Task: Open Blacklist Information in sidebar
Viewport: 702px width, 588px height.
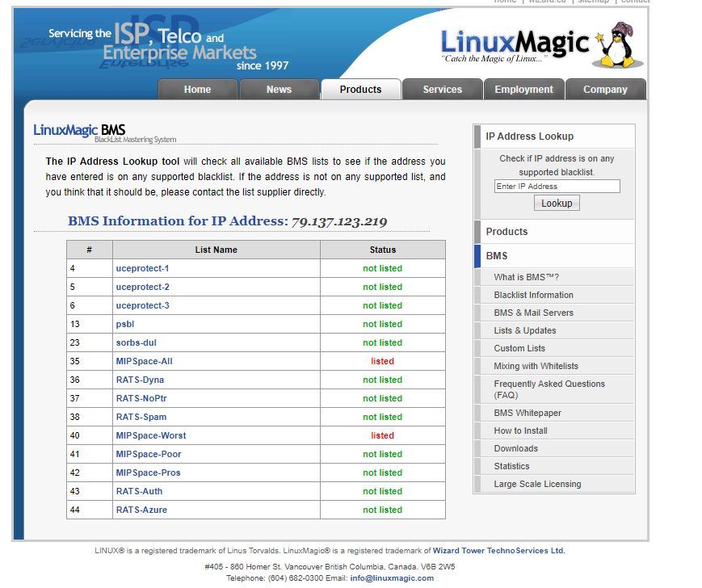Action: (533, 295)
